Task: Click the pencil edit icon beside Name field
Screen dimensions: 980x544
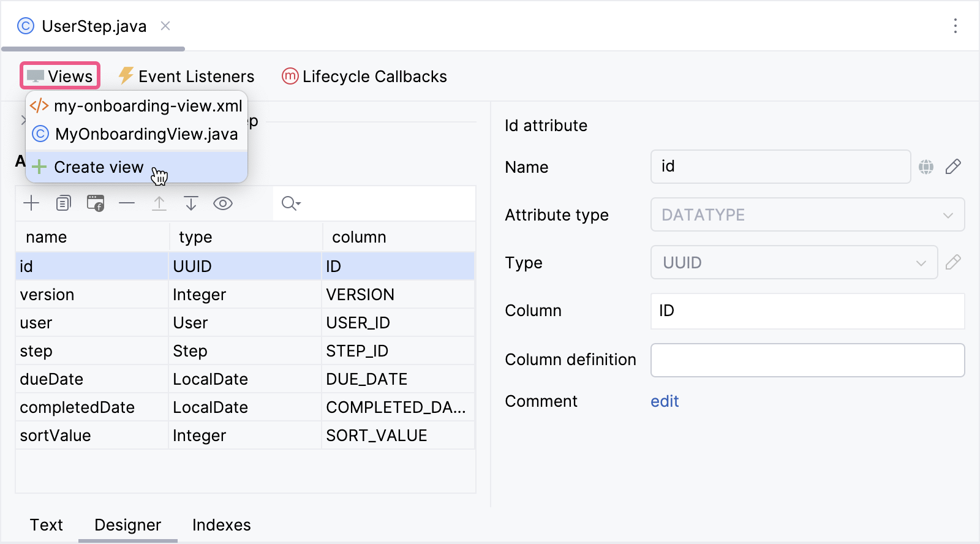Action: 953,167
